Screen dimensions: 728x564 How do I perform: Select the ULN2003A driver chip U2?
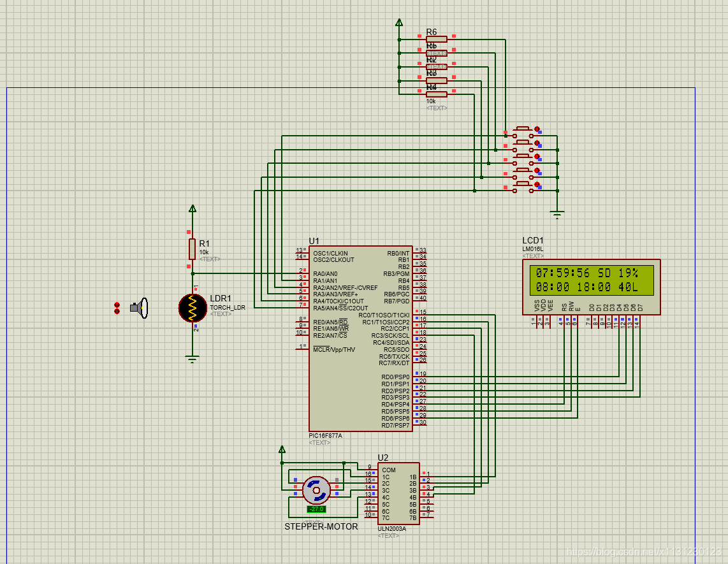pos(399,494)
